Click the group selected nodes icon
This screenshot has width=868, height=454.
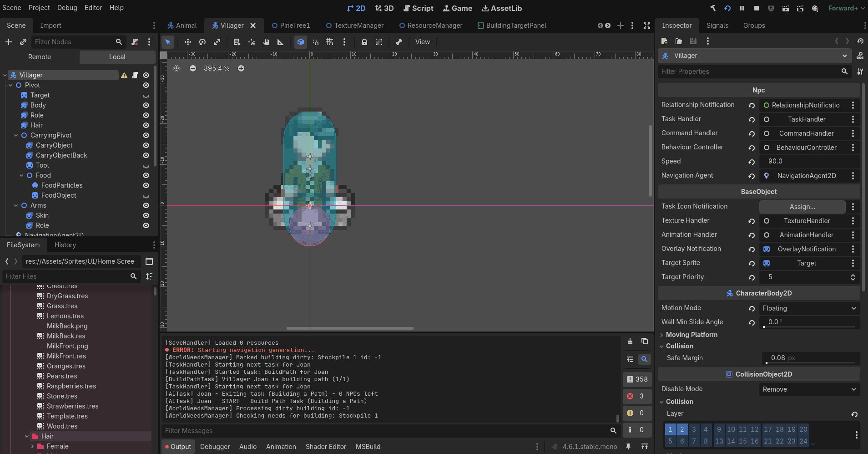coord(379,42)
